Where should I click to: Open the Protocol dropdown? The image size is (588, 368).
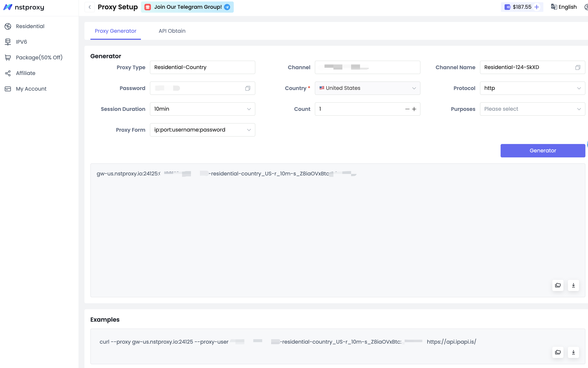coord(532,88)
